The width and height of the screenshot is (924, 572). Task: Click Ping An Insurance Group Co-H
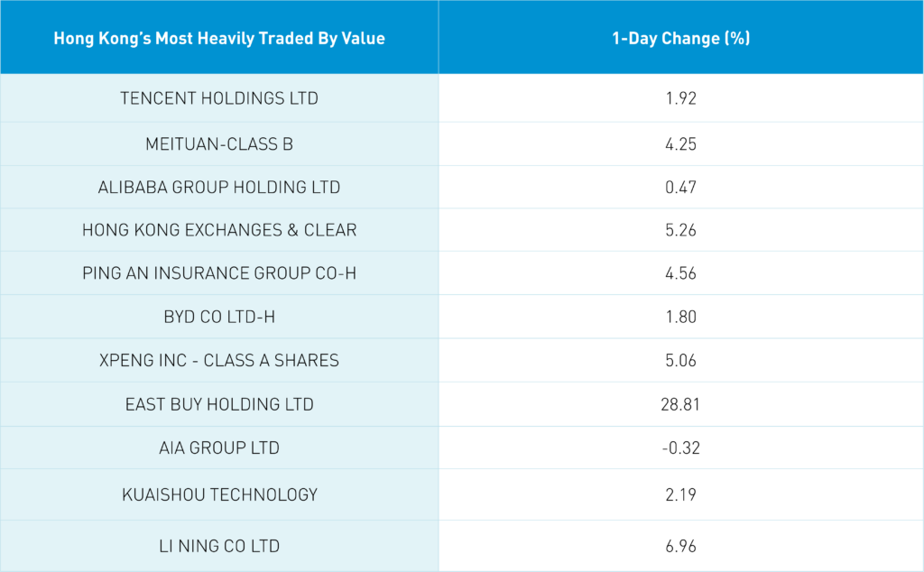[219, 273]
